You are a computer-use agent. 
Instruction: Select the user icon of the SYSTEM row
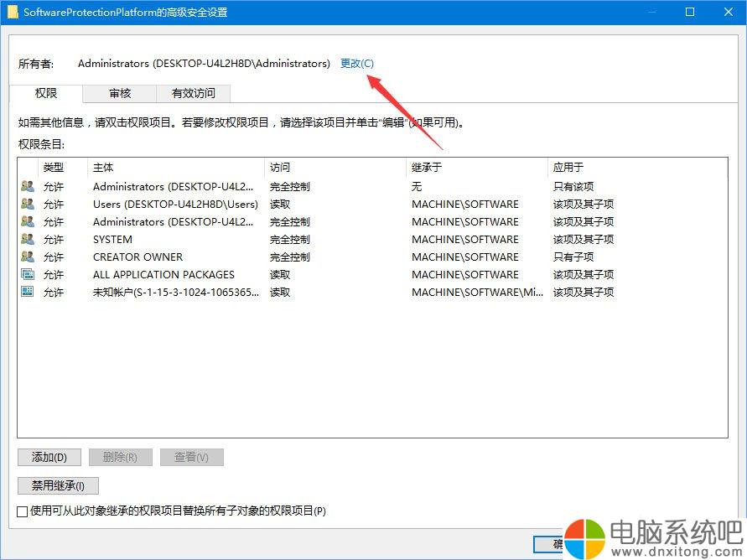click(28, 239)
